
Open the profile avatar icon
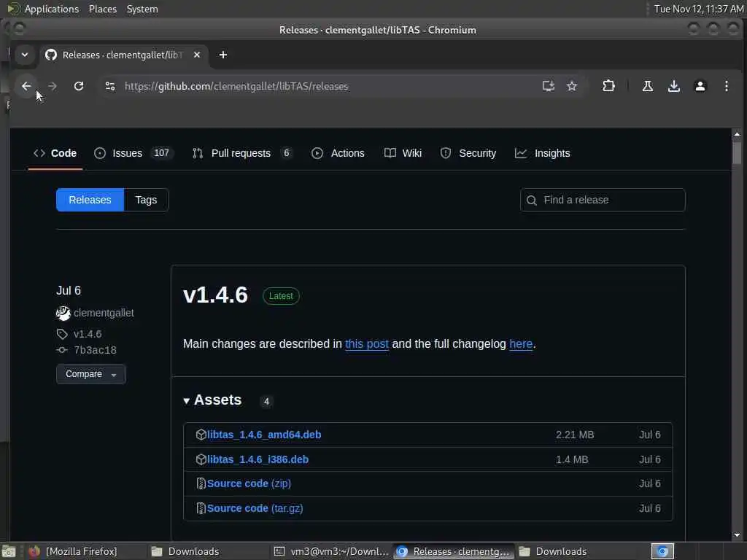700,86
